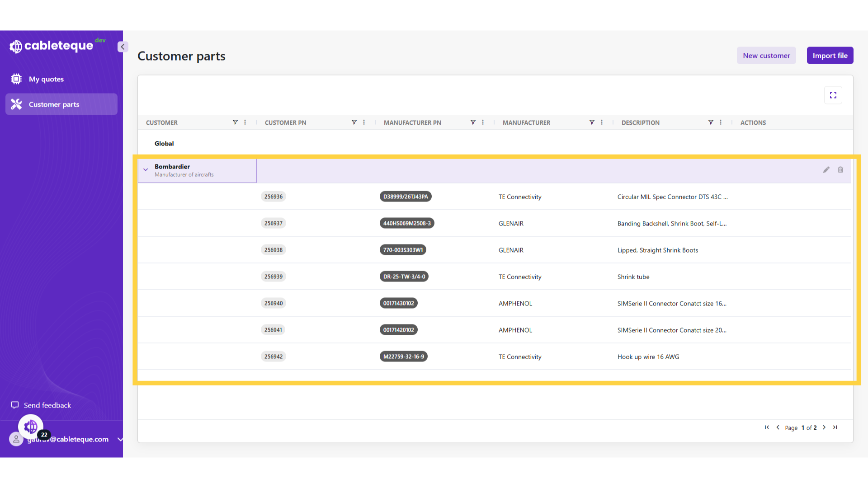Click the delete trash icon for Bombardier
868x488 pixels.
(x=840, y=170)
